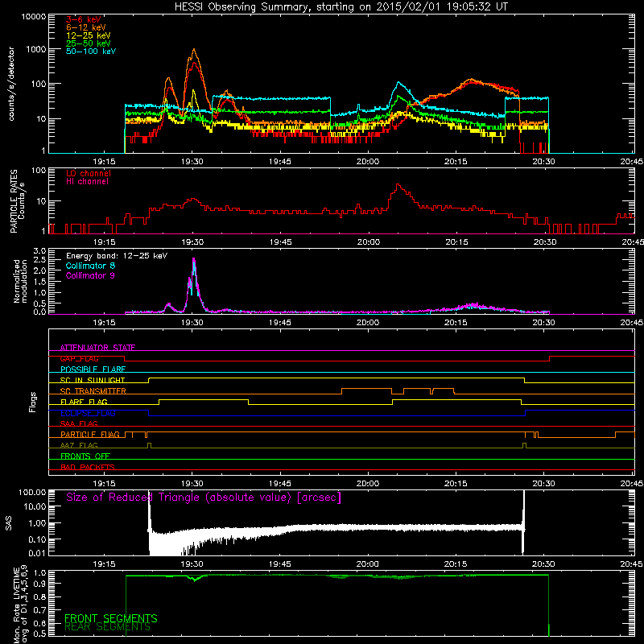Screen dimensions: 644x644
Task: Click the PARTICLE RATES axis title
Action: coord(14,200)
